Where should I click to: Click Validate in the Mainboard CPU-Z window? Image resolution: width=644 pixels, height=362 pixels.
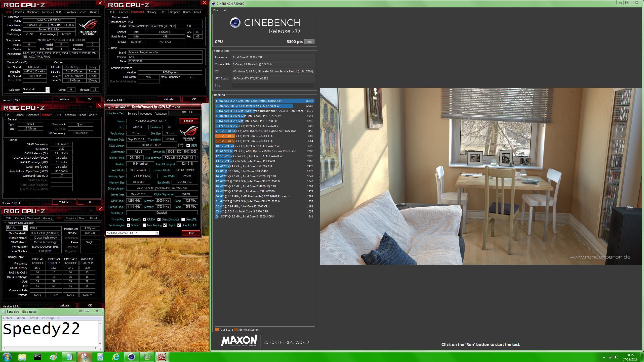click(169, 99)
